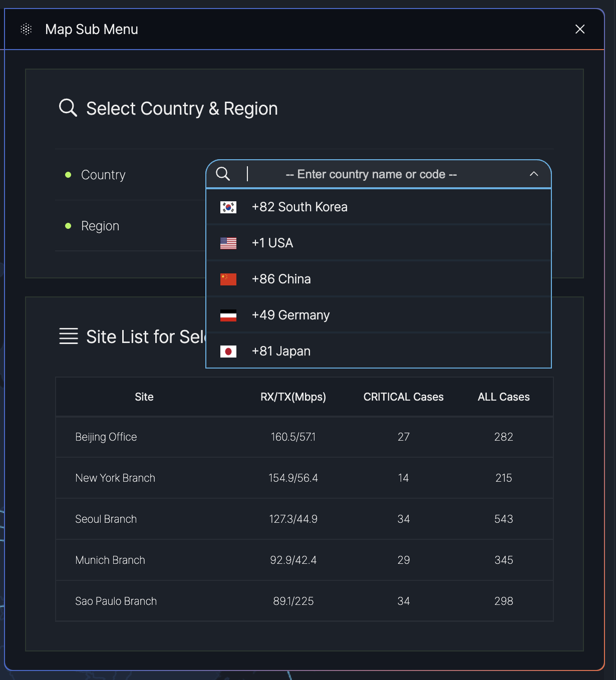This screenshot has width=616, height=680.
Task: Collapse the country dropdown with chevron arrow
Action: pyautogui.click(x=534, y=174)
